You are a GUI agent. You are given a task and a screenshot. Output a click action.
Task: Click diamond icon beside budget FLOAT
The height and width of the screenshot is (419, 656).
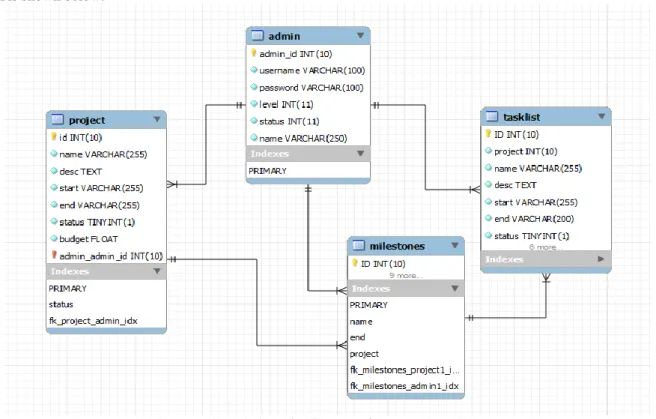pos(54,238)
